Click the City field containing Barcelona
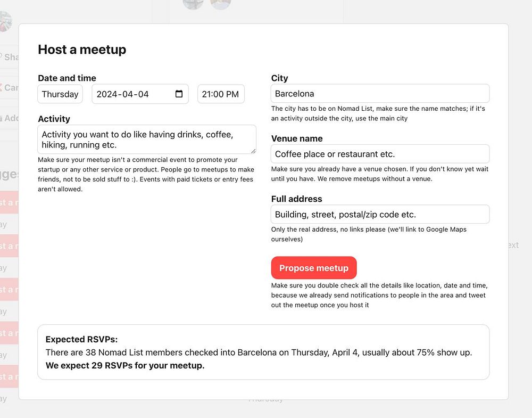This screenshot has height=418, width=532. click(380, 94)
